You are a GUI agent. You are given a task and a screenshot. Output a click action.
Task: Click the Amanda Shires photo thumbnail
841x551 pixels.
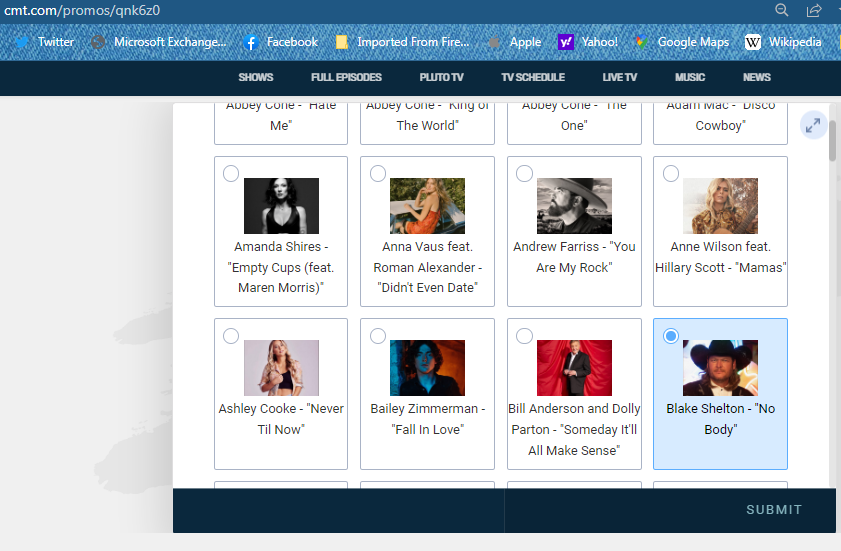point(282,206)
